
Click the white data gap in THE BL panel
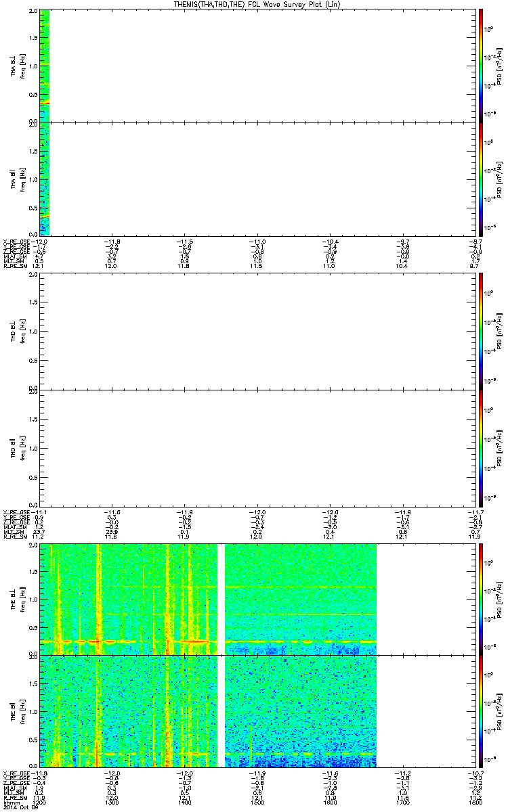pos(221,598)
